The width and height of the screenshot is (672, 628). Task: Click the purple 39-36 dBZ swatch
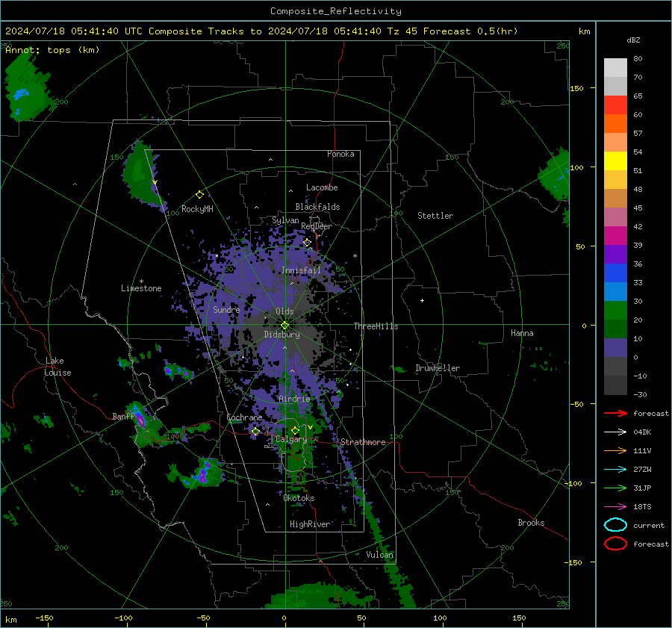coord(615,255)
